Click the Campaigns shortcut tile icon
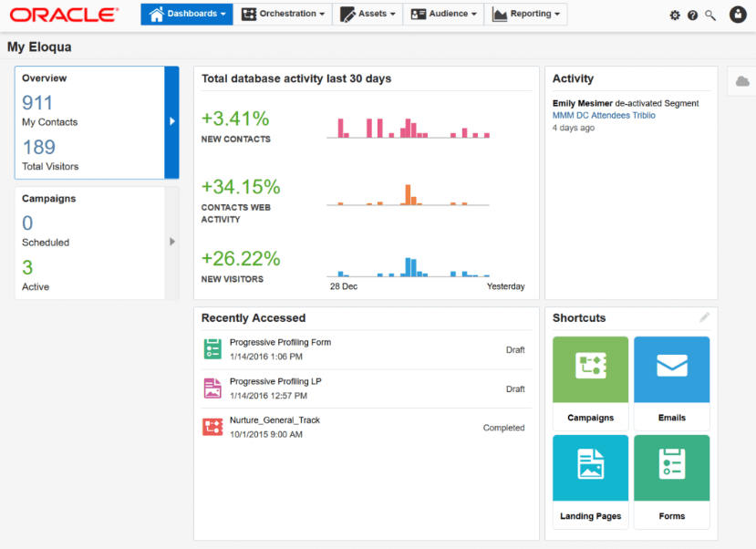Viewport: 756px width, 549px height. pos(591,366)
